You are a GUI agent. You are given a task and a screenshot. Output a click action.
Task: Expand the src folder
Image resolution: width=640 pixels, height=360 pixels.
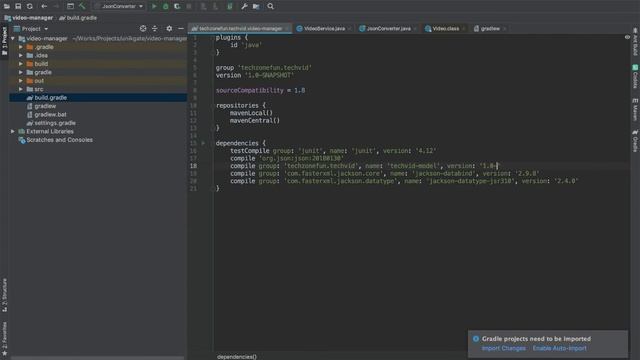click(x=21, y=89)
